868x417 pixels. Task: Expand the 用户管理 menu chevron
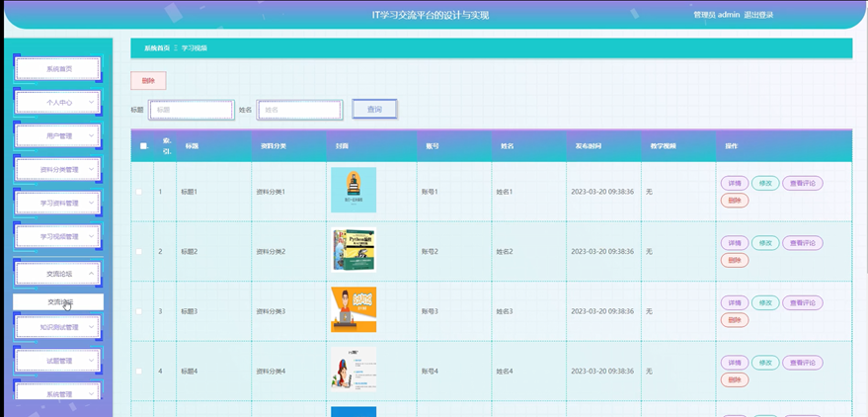pos(91,135)
